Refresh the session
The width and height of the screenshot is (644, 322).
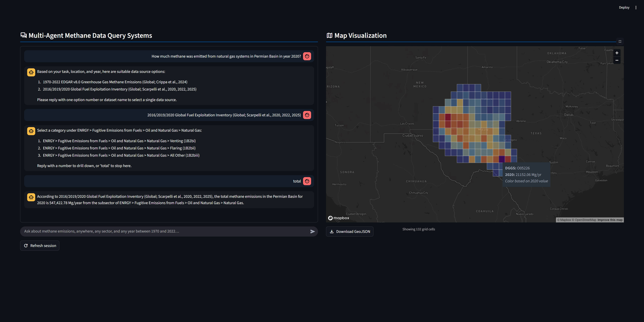coord(40,246)
